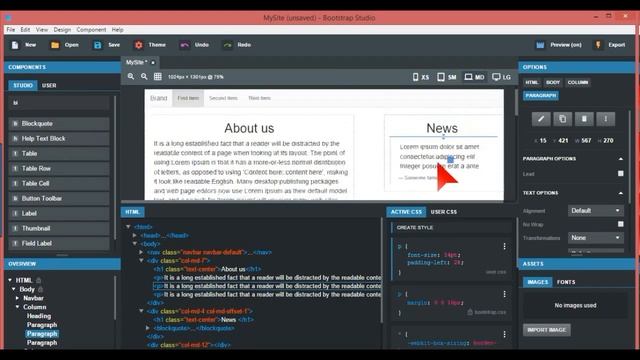Select the Button Toolbar component
The image size is (640, 360).
click(x=59, y=198)
